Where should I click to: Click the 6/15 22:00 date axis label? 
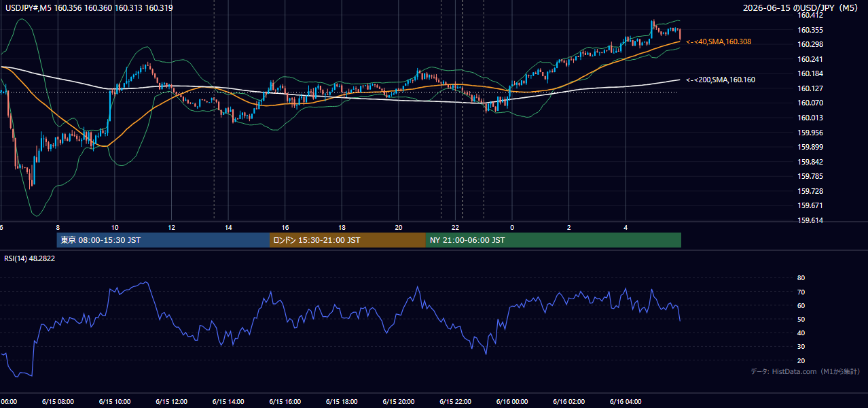tap(455, 401)
